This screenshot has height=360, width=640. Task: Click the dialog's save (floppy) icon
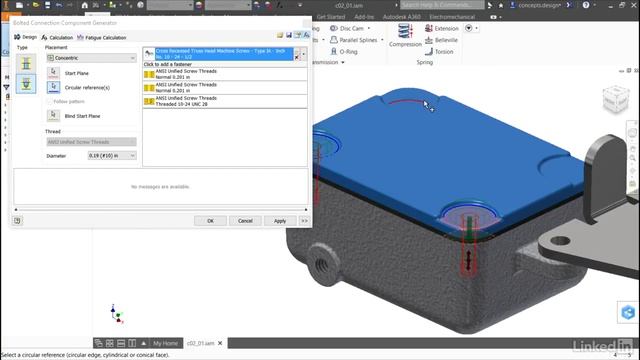[x=289, y=36]
